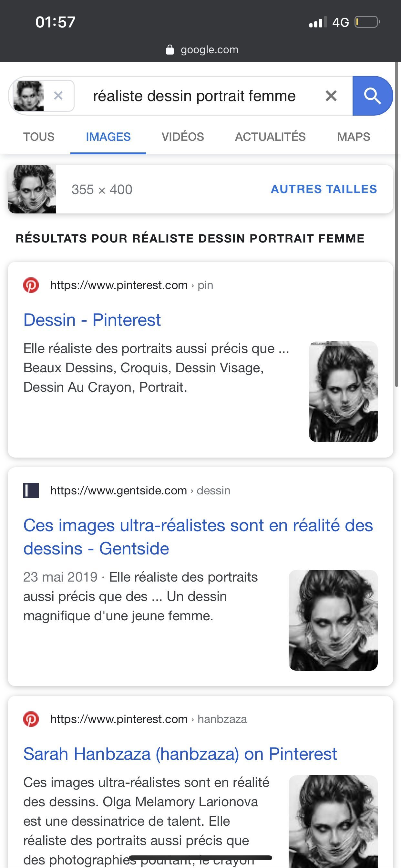Tap the blue search magnifier button
401x868 pixels.
pyautogui.click(x=372, y=96)
